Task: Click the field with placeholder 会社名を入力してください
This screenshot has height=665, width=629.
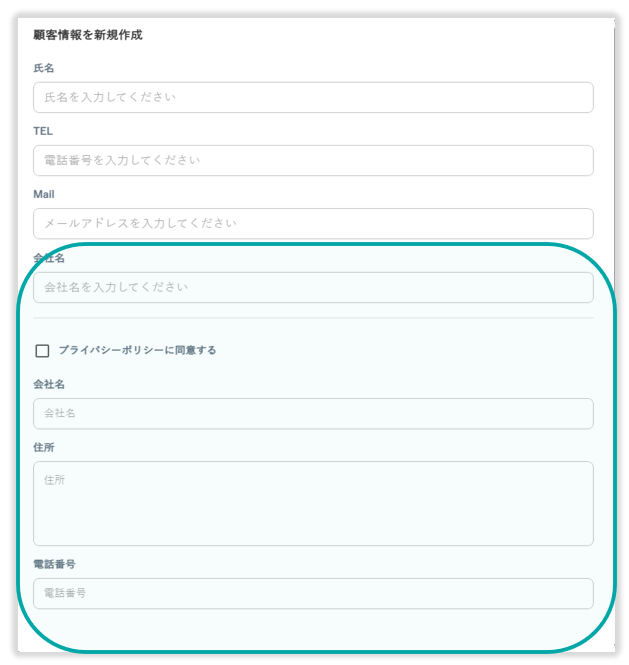Action: pos(313,287)
